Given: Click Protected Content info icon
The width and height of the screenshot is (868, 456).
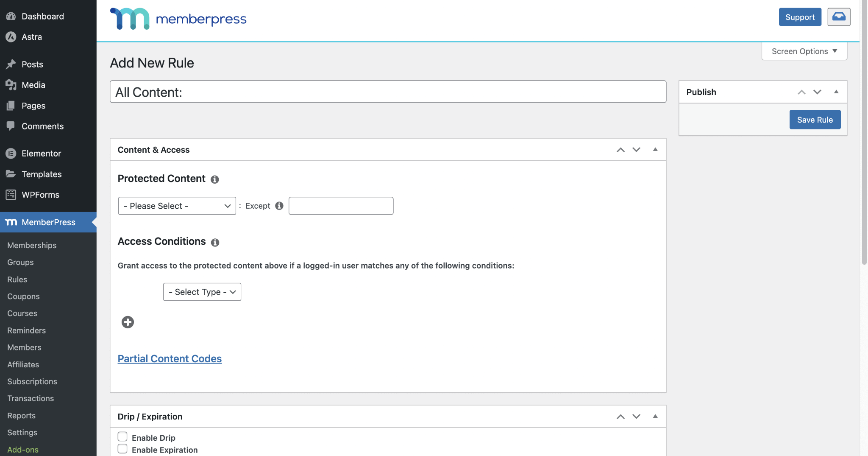Looking at the screenshot, I should point(215,179).
